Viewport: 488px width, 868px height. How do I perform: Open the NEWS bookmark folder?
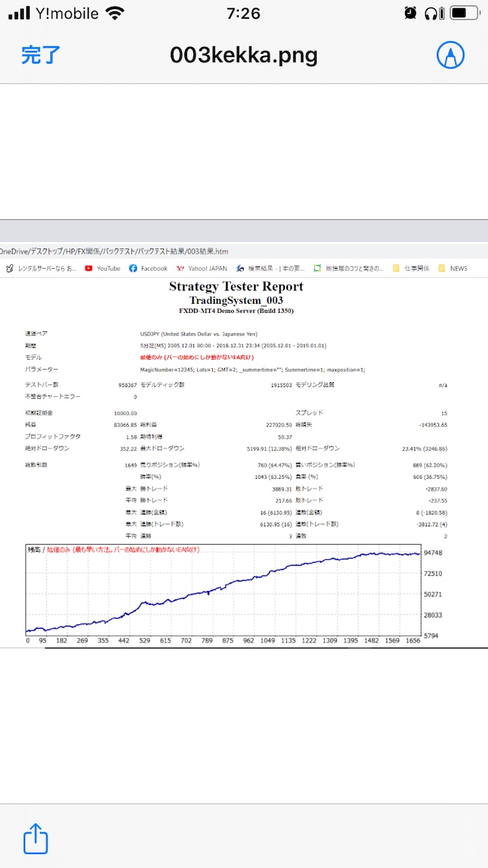[x=453, y=268]
